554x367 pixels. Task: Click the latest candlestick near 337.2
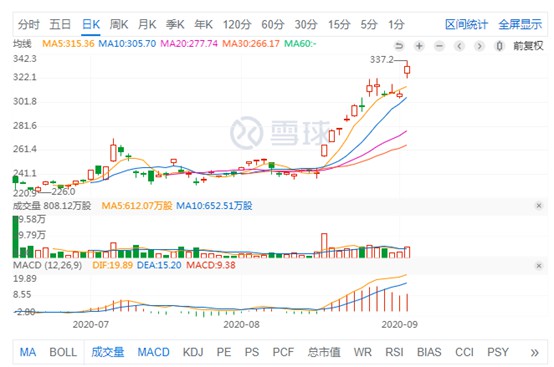click(407, 70)
